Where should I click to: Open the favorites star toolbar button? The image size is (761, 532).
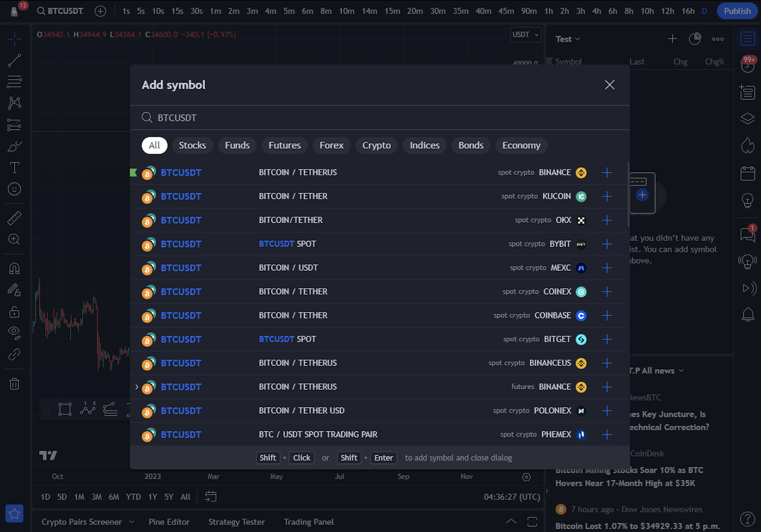(x=15, y=513)
